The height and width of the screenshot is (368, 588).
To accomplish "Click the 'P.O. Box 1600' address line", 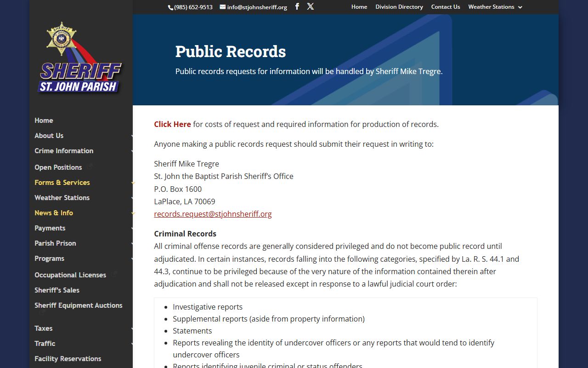I will pos(178,189).
